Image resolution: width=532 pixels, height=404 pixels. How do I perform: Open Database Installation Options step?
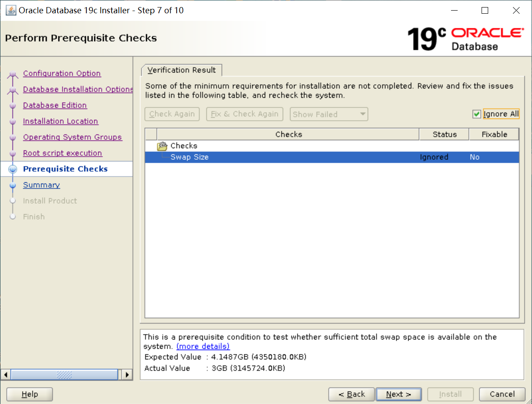pyautogui.click(x=78, y=89)
